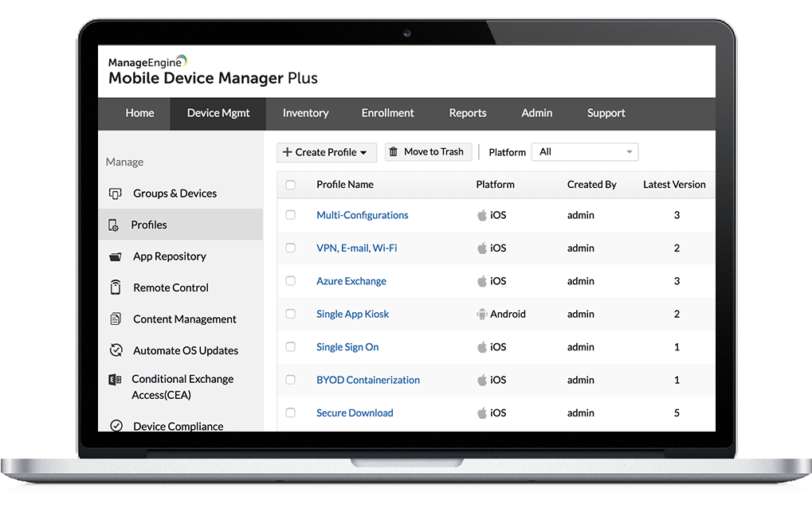Click the Content Management document icon
812x512 pixels.
coord(116,319)
